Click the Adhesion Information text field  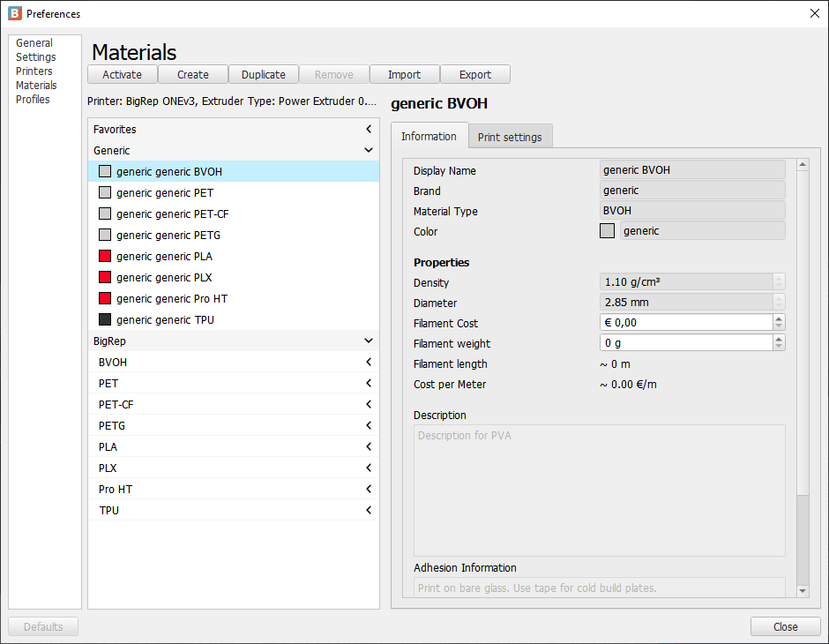600,588
